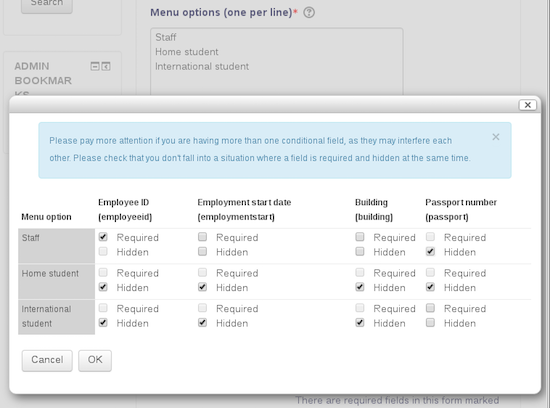Click the Cancel button
Viewport: 550px width, 408px height.
click(47, 360)
